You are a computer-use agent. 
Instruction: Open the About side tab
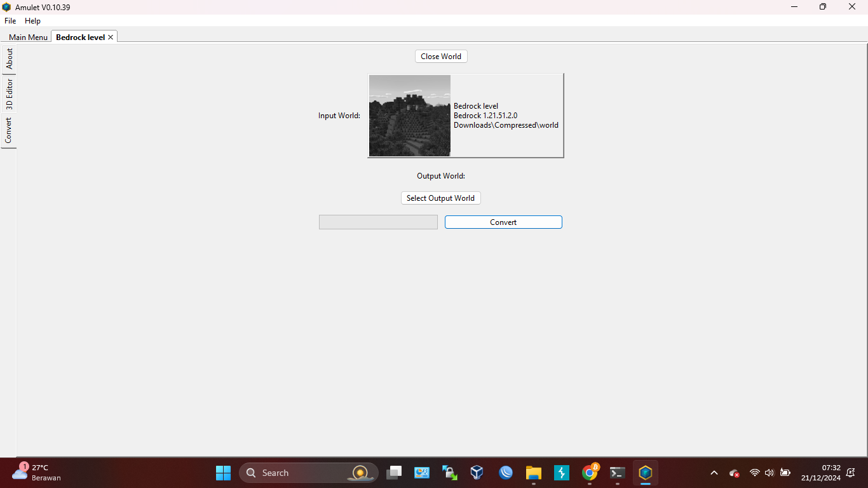[x=9, y=59]
